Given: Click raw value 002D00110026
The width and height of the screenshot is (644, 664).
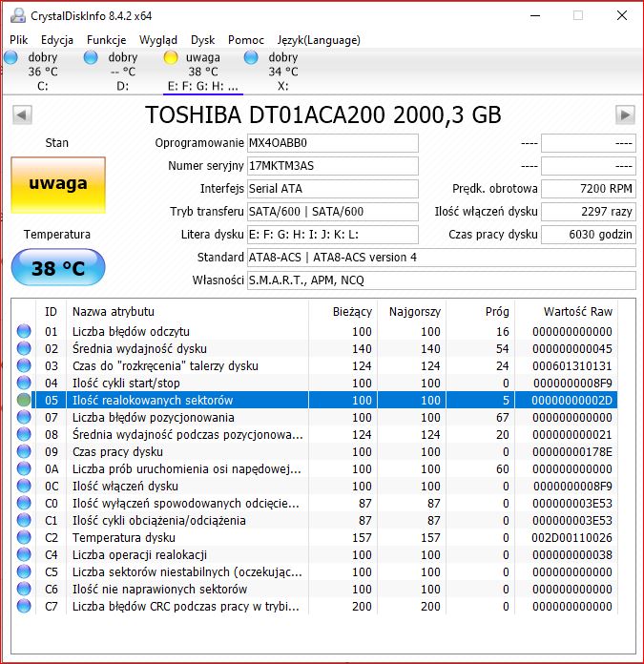Looking at the screenshot, I should click(571, 538).
